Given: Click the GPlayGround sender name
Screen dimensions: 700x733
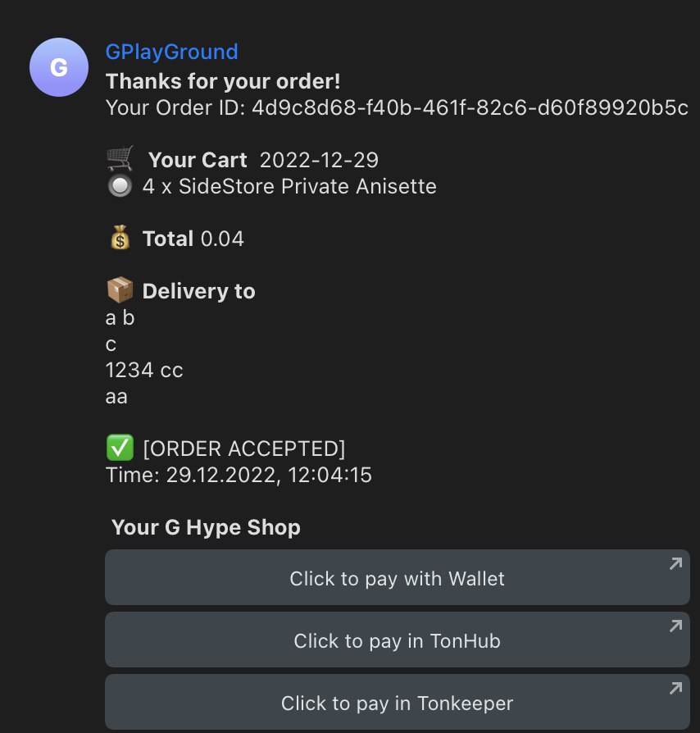Looking at the screenshot, I should coord(172,52).
